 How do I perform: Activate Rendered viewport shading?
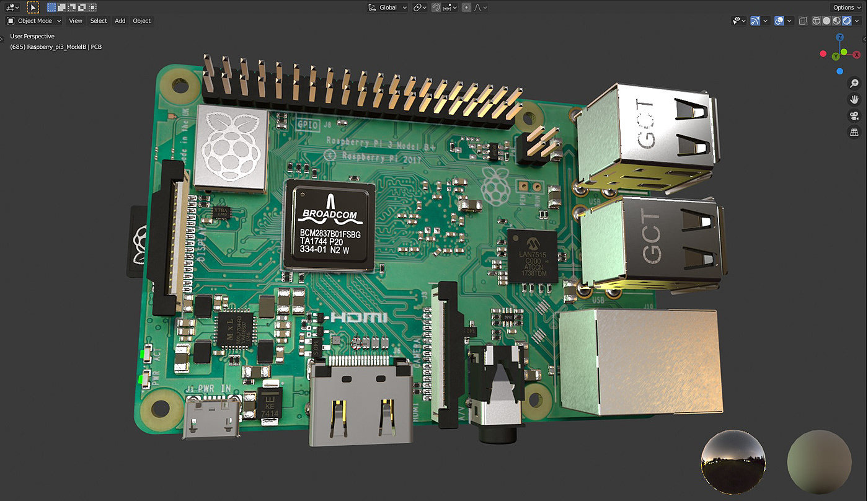point(847,20)
